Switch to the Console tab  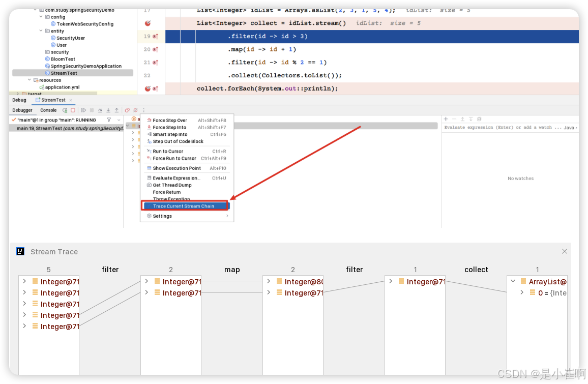coord(48,110)
